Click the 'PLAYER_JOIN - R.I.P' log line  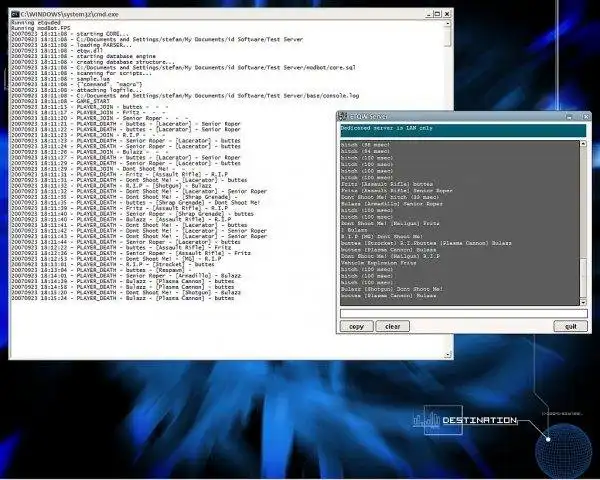[x=88, y=135]
